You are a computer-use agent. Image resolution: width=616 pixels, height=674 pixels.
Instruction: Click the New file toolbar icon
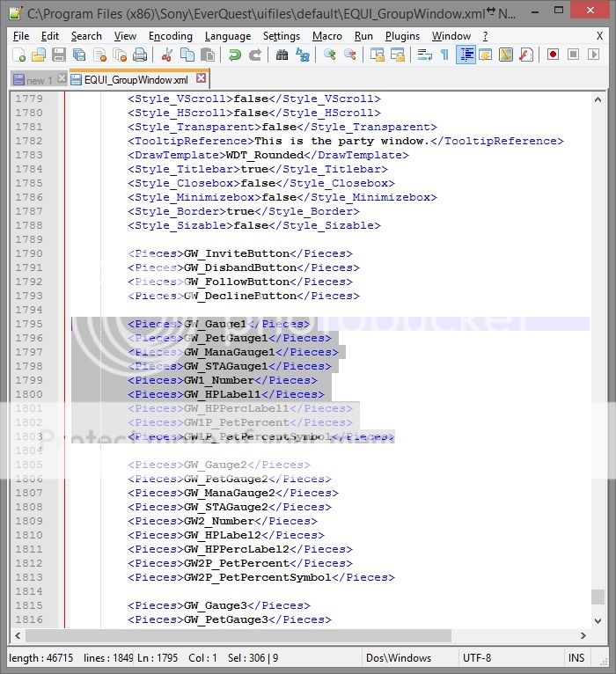pyautogui.click(x=19, y=55)
